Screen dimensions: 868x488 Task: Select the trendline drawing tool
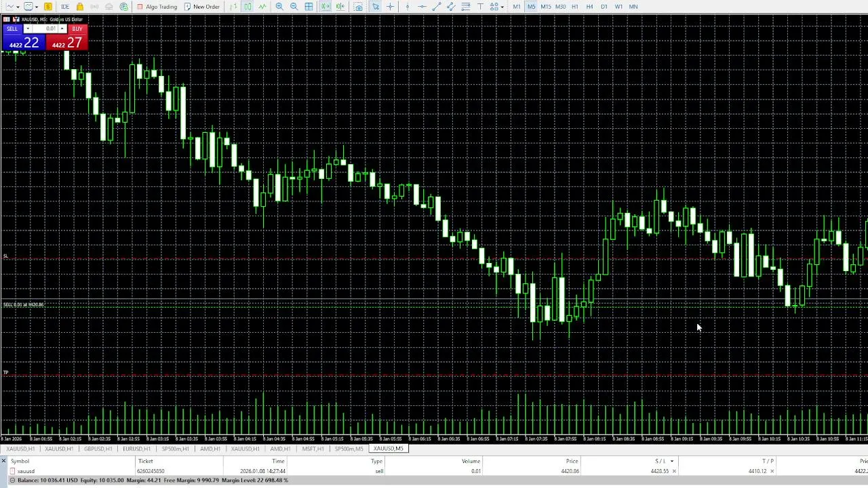[x=437, y=7]
